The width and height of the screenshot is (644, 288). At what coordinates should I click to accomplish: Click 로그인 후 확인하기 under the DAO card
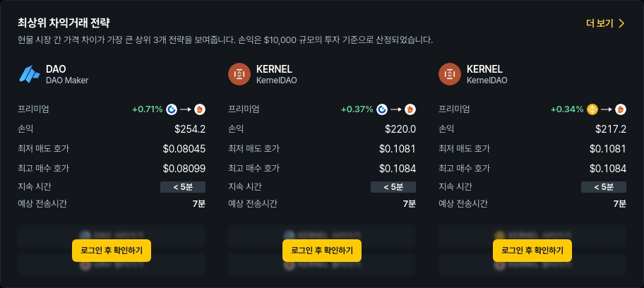click(x=112, y=250)
